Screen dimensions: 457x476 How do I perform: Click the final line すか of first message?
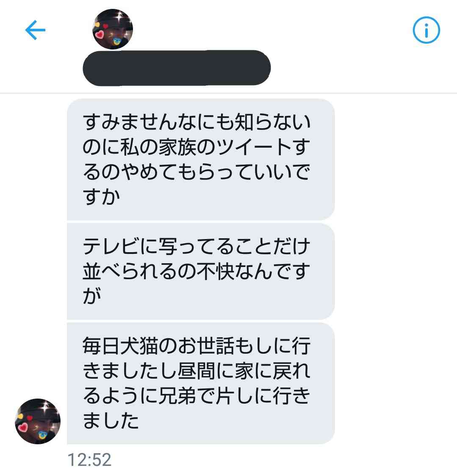[x=102, y=197]
